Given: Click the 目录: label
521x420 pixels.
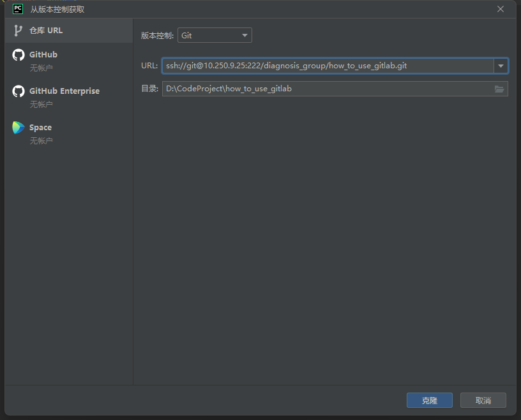Looking at the screenshot, I should click(x=149, y=89).
